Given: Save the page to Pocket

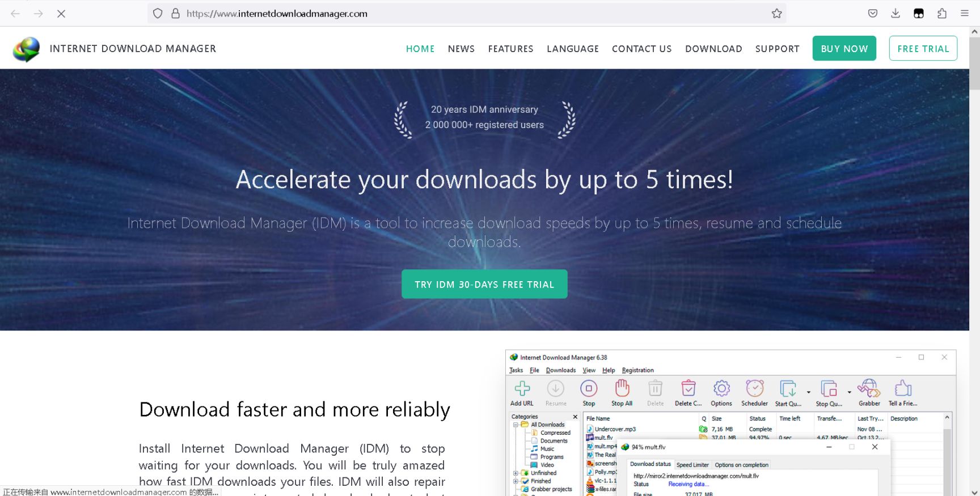Looking at the screenshot, I should coord(873,14).
